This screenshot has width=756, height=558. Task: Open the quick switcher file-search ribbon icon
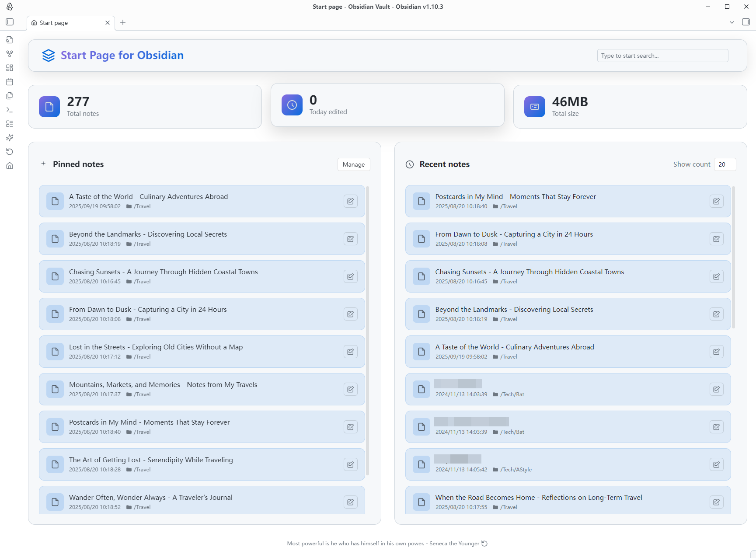point(10,40)
